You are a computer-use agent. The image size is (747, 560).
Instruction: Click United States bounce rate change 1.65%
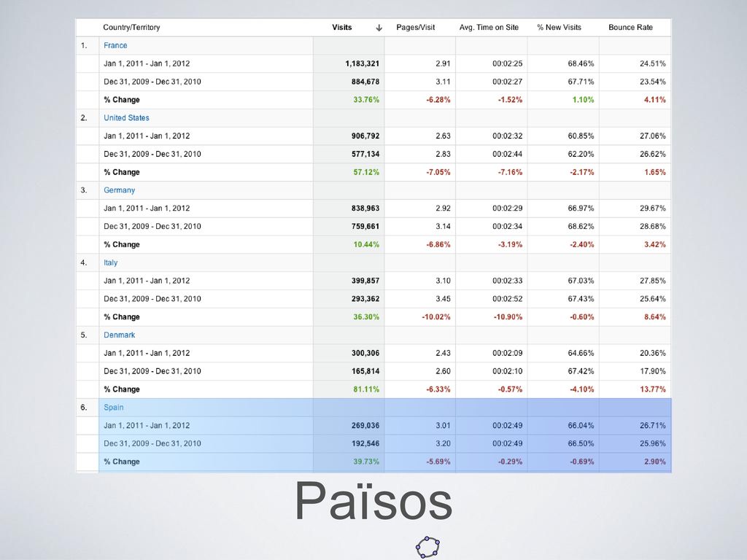[654, 172]
